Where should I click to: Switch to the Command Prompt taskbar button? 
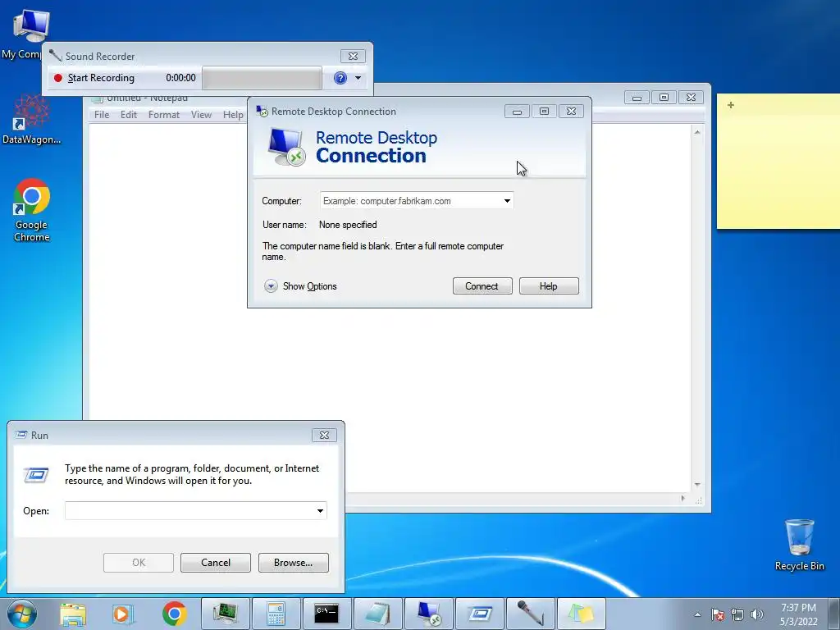click(326, 614)
